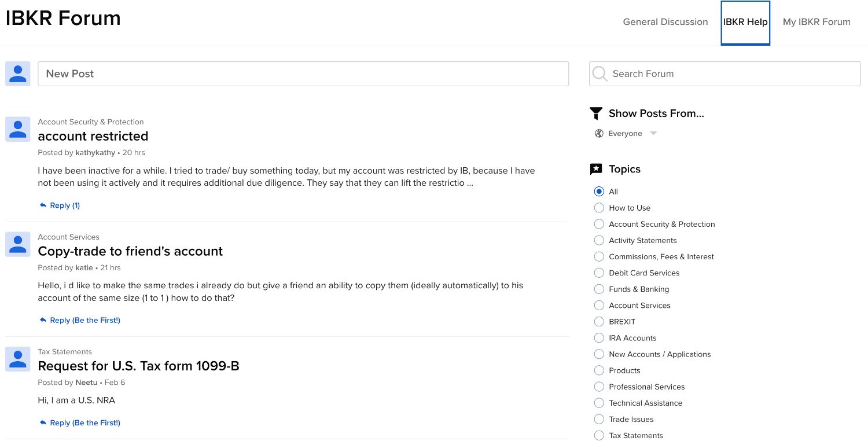The width and height of the screenshot is (868, 441).
Task: Go to My IBKR Forum tab
Action: [816, 22]
